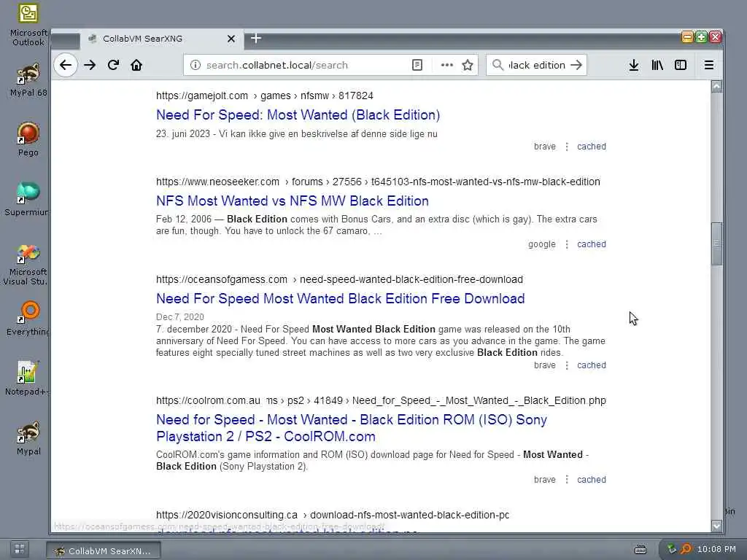Click the https://2020visionconsulting.ca result URL
Image resolution: width=747 pixels, height=560 pixels.
tap(333, 516)
